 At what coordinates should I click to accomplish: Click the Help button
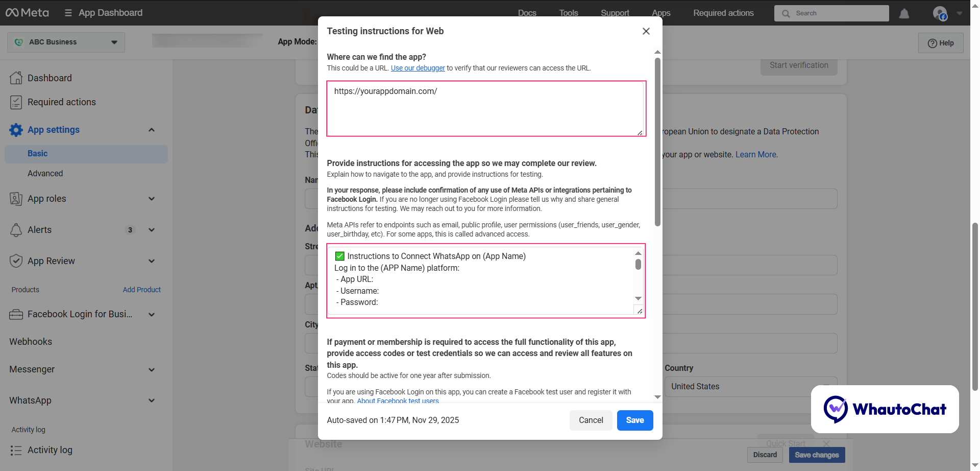[941, 43]
